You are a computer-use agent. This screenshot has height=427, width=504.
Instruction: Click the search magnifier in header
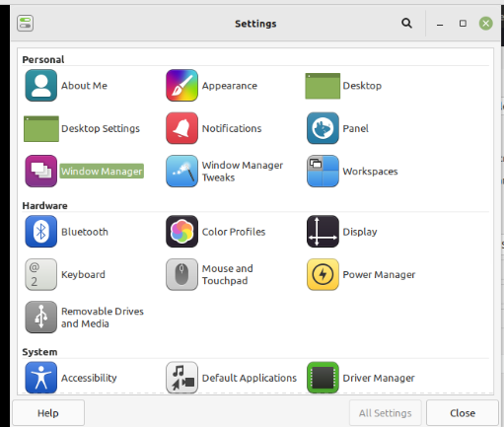(x=406, y=24)
